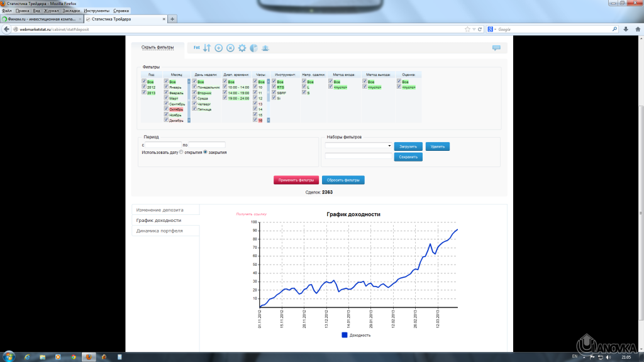Click the up-down sort arrows icon
The image size is (644, 362).
pos(207,48)
